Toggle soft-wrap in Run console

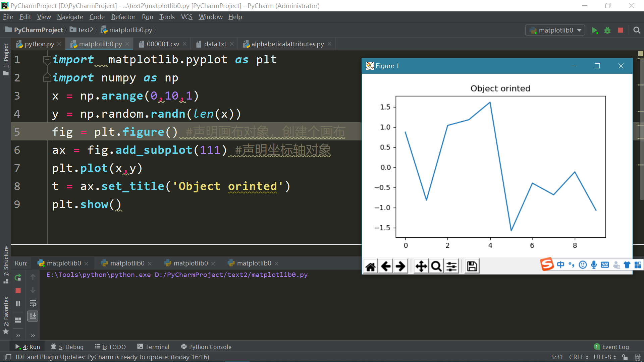coord(33,303)
